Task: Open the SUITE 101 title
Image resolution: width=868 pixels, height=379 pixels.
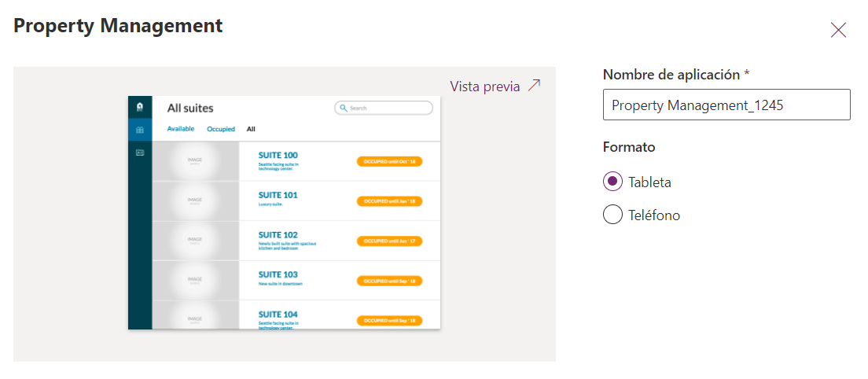Action: click(x=278, y=195)
